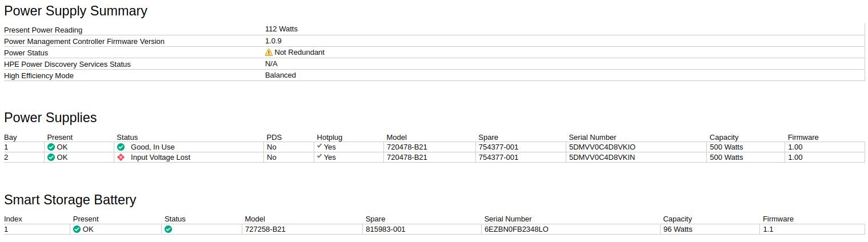Click bay 2 Hotplug Yes checkmark
Image resolution: width=868 pixels, height=242 pixels.
320,156
